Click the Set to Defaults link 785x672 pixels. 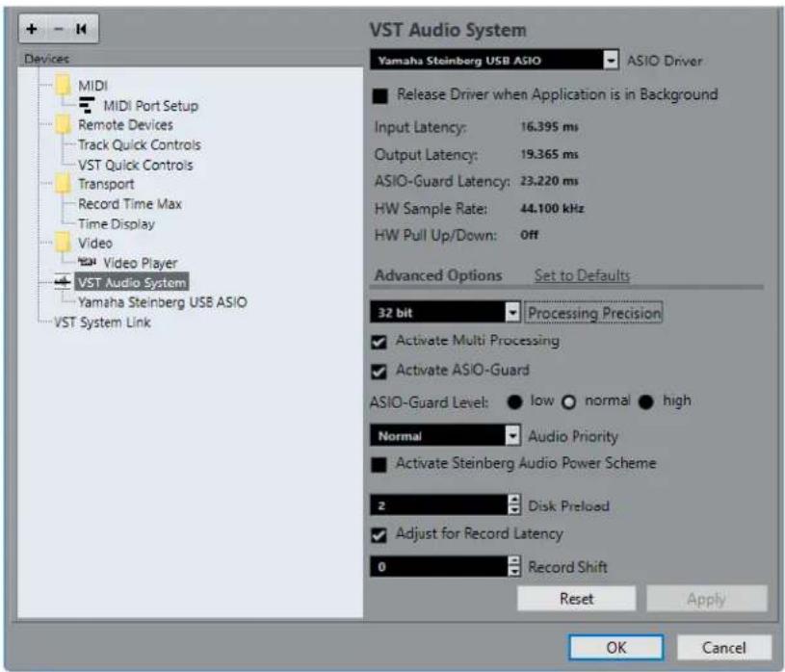(582, 275)
